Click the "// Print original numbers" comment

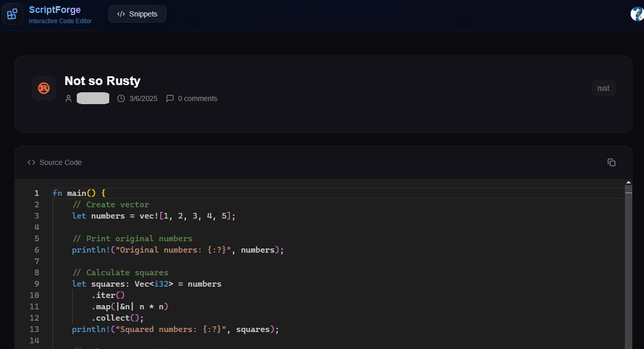coord(132,239)
